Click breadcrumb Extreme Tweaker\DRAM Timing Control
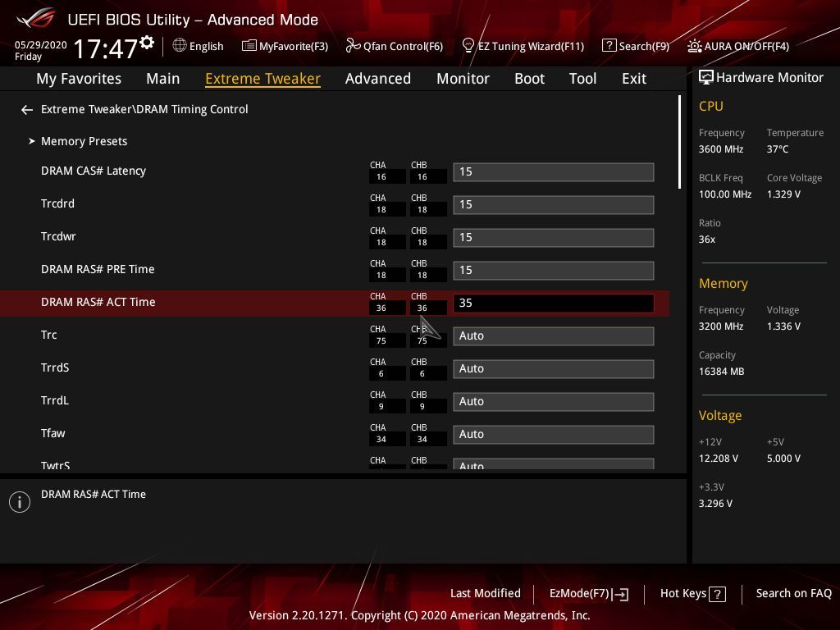 (x=144, y=109)
